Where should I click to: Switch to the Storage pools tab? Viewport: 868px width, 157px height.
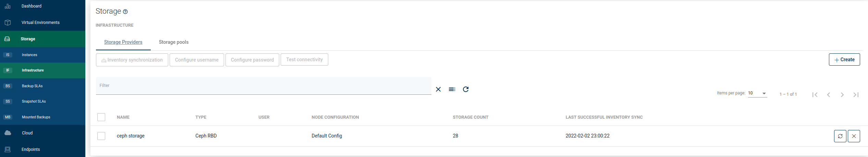click(x=173, y=42)
